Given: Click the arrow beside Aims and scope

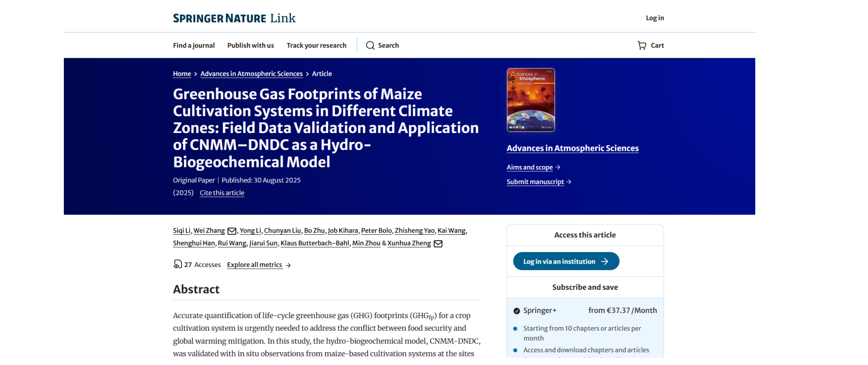Looking at the screenshot, I should coord(558,167).
